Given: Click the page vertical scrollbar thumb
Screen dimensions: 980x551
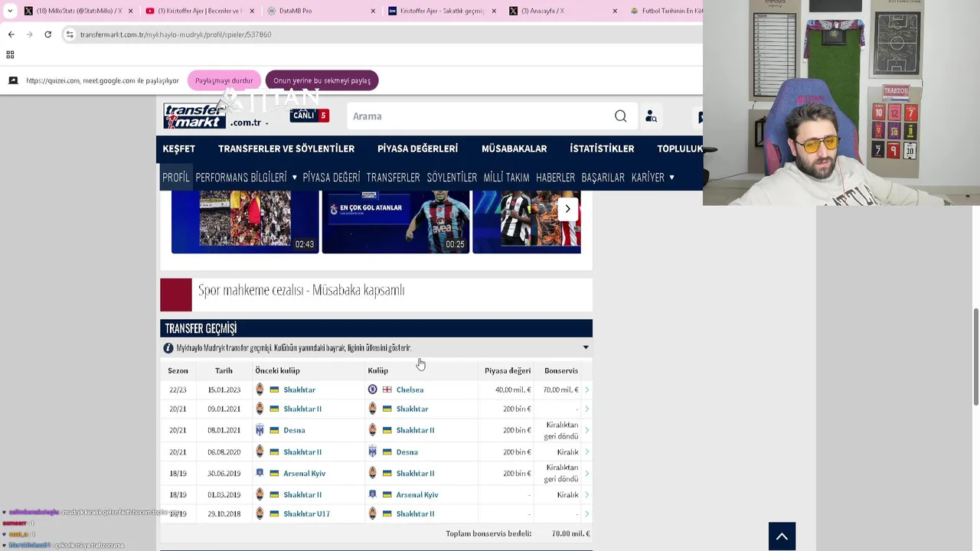Looking at the screenshot, I should click(x=975, y=357).
